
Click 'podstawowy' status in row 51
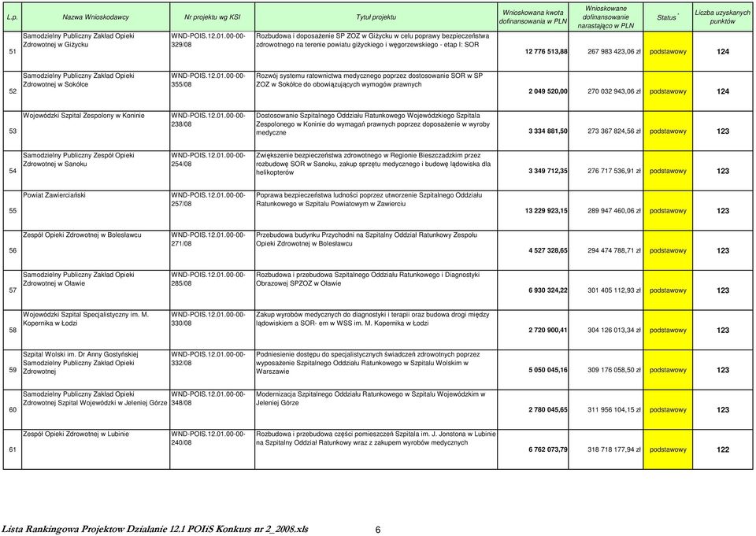click(668, 52)
